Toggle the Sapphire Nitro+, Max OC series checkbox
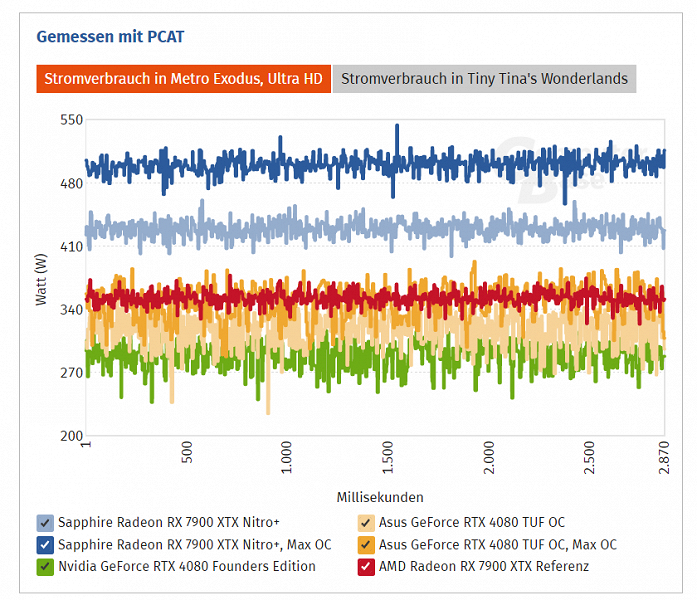The height and width of the screenshot is (600, 697). pyautogui.click(x=45, y=544)
